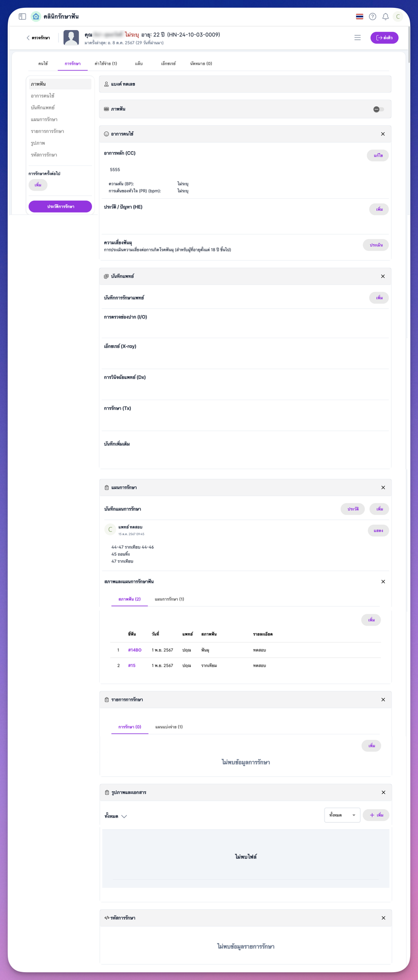Screen dimensions: 418x980
Task: Open the ทั้งหมด filter dropdown box
Action: [342, 815]
